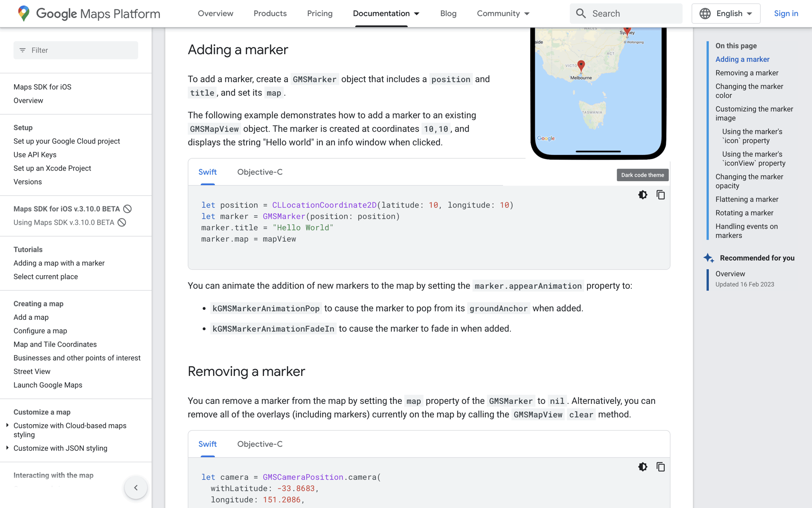Select Objective-C tab in Adding a marker

260,172
